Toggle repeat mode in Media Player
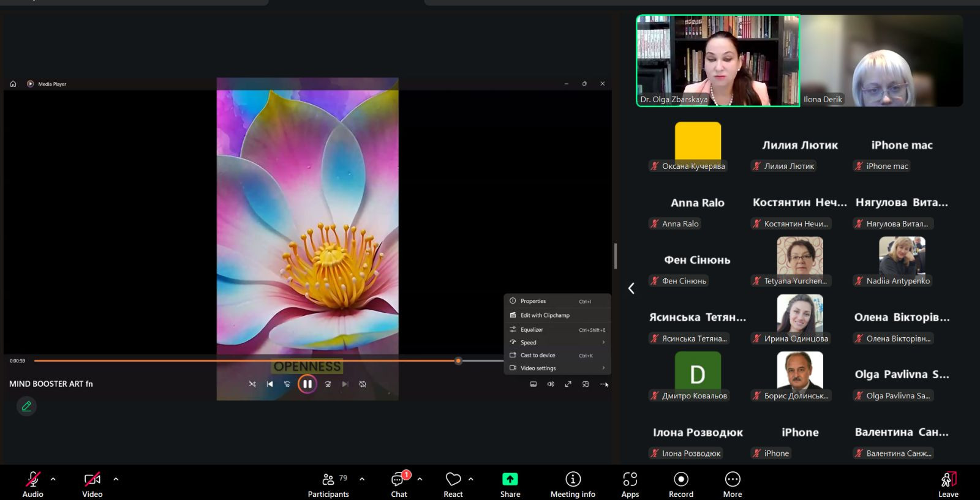Viewport: 980px width, 500px height. pos(363,384)
